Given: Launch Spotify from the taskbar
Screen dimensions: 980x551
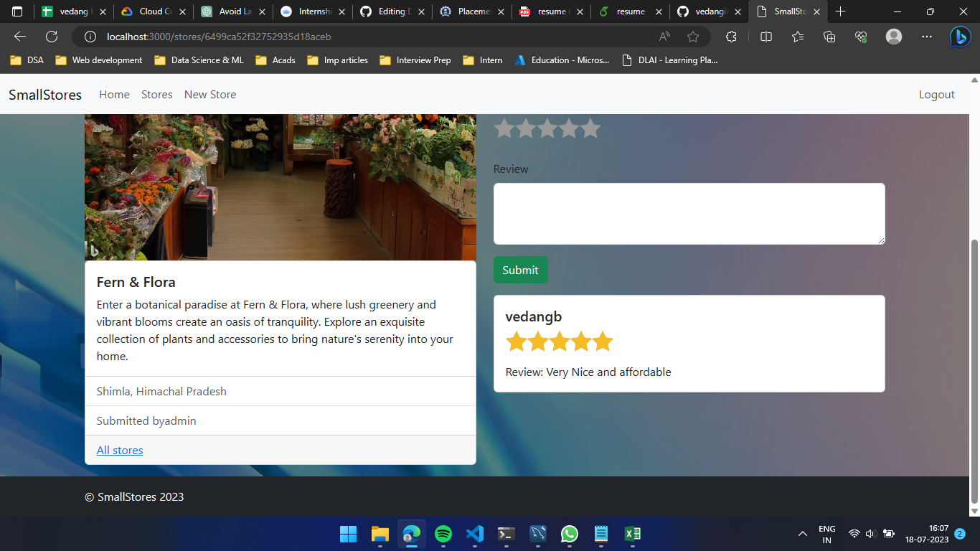Looking at the screenshot, I should click(443, 534).
